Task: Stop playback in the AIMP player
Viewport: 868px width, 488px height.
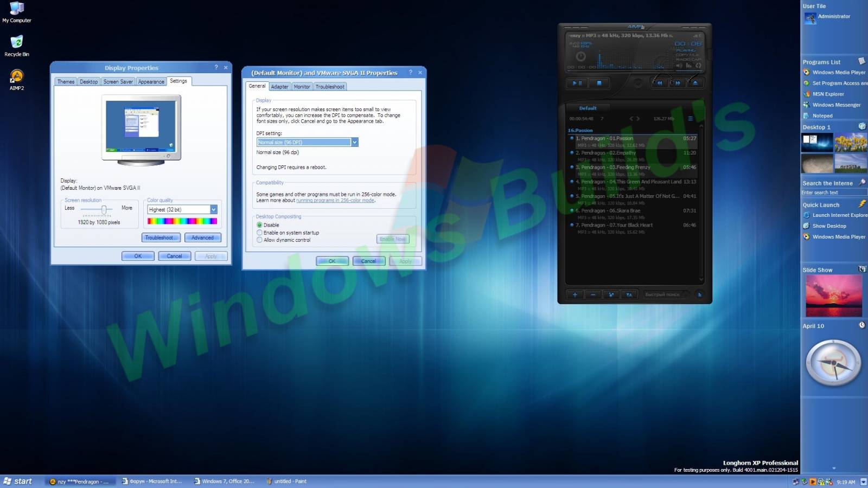Action: (x=599, y=83)
